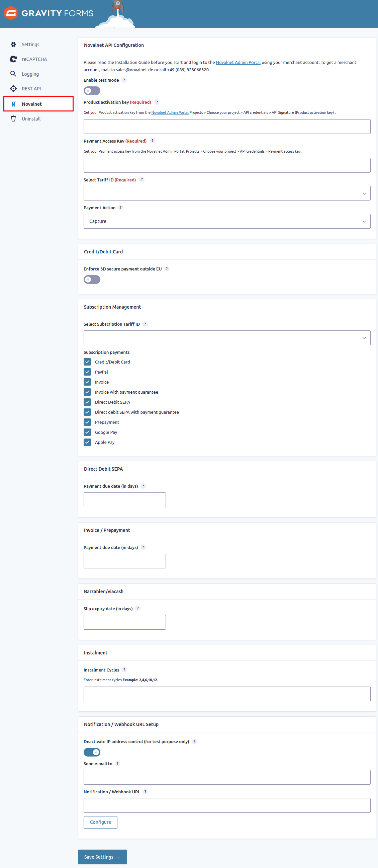Toggle Enforce 3D secure payment outside EU
This screenshot has height=868, width=378.
coord(92,280)
